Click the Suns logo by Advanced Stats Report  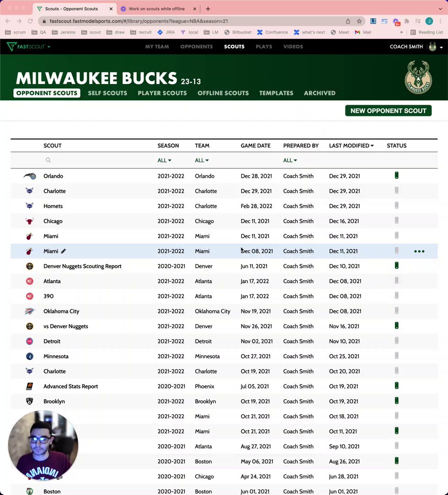[30, 386]
